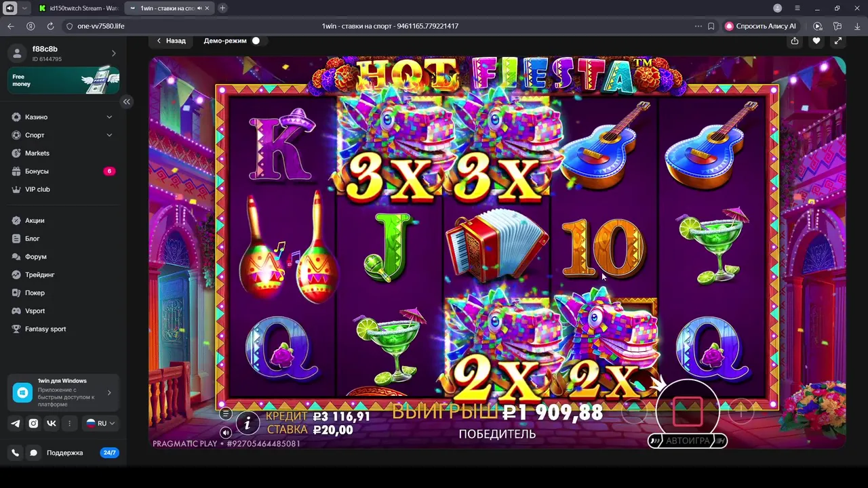Bookmark this page in address bar
Viewport: 868px width, 488px height.
711,26
